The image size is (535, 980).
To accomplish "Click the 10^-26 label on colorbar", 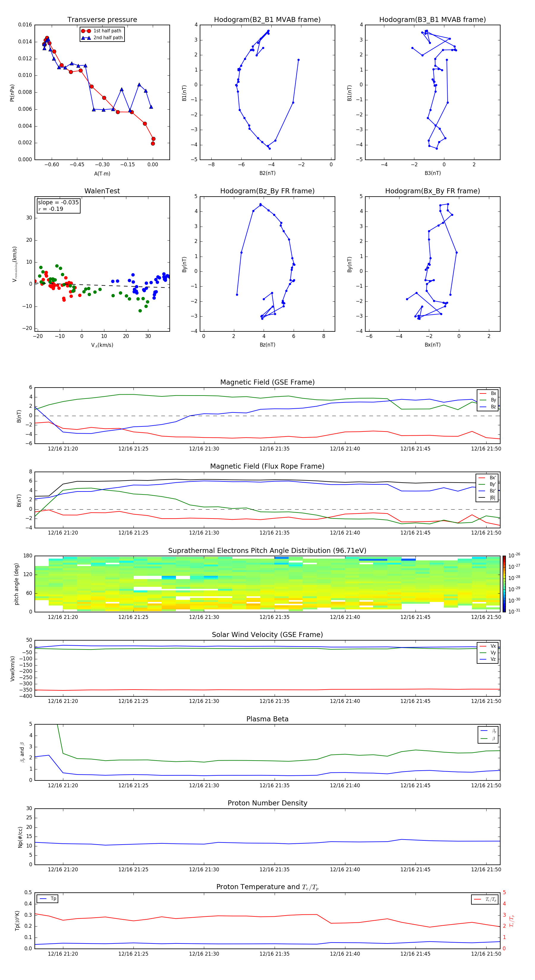I will click(x=514, y=555).
